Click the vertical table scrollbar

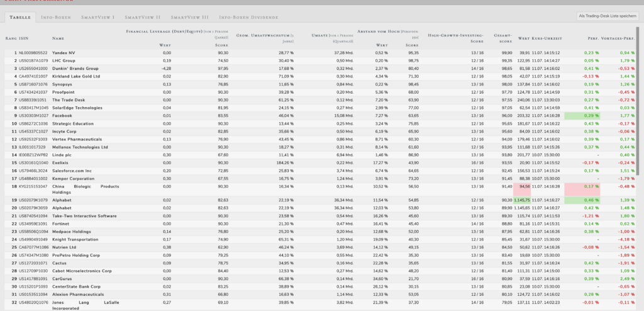tap(638, 103)
